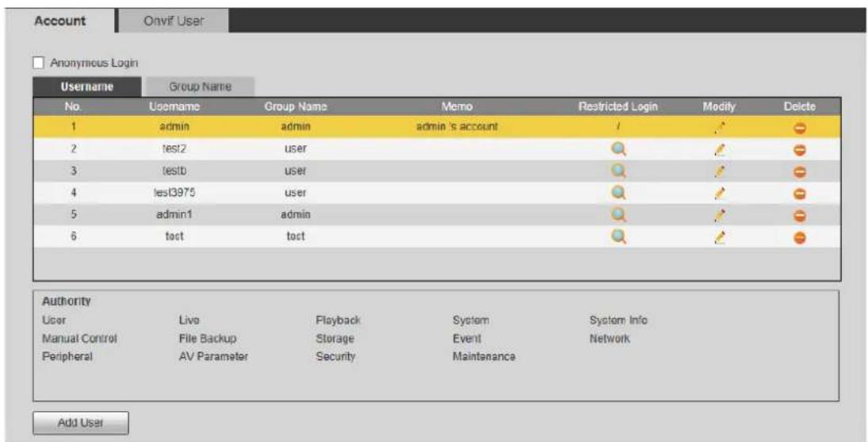Click the File Backup authority entry
Screen dimensions: 868x442
[x=208, y=338]
